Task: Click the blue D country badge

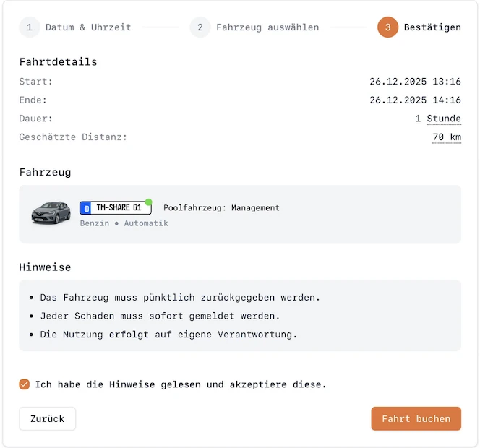Action: click(86, 208)
